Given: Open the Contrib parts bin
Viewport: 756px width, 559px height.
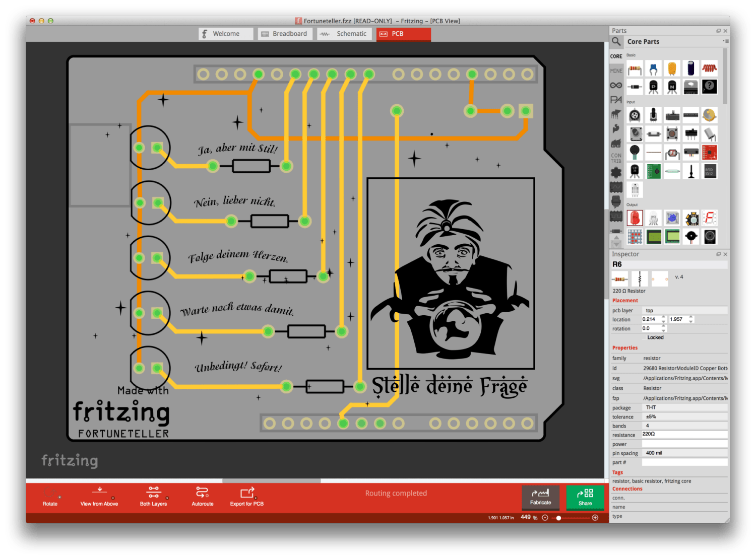Looking at the screenshot, I should click(616, 158).
